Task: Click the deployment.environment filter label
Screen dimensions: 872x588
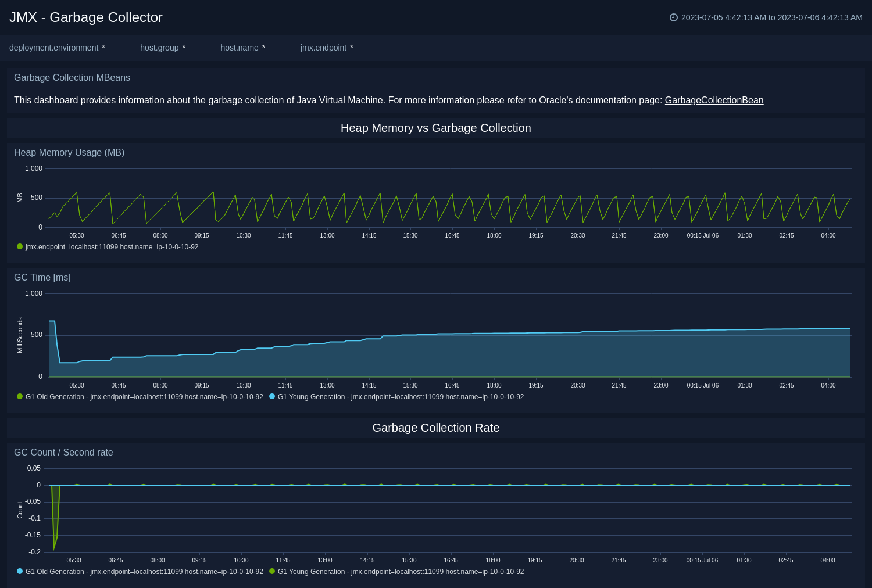Action: [54, 48]
